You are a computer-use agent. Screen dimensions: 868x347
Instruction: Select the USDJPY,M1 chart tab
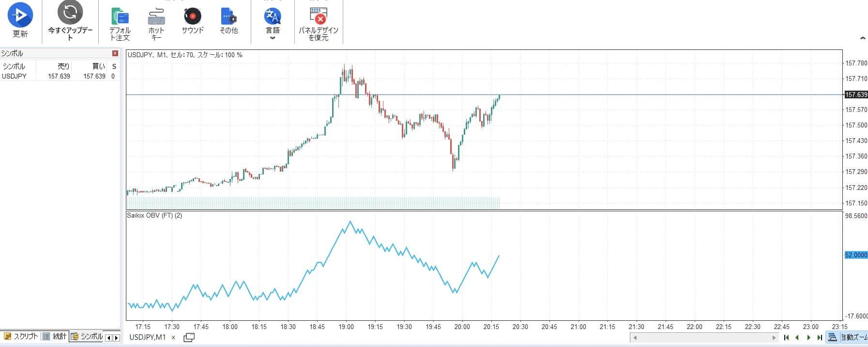[x=147, y=337]
